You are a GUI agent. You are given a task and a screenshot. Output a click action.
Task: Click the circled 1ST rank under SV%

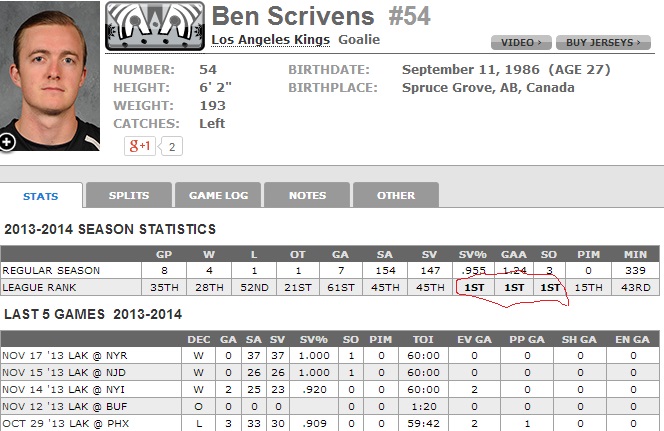(x=474, y=287)
